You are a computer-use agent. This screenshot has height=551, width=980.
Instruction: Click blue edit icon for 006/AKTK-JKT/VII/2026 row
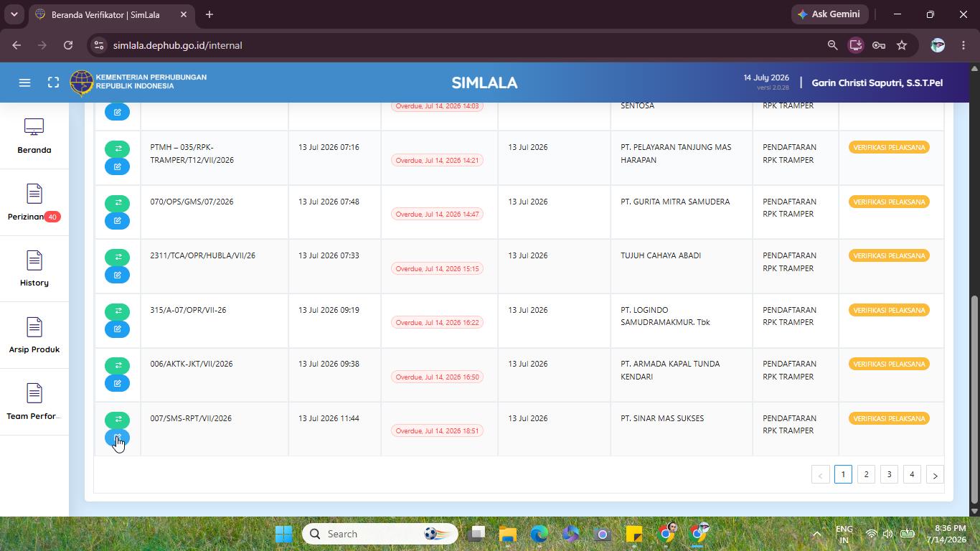coord(118,383)
